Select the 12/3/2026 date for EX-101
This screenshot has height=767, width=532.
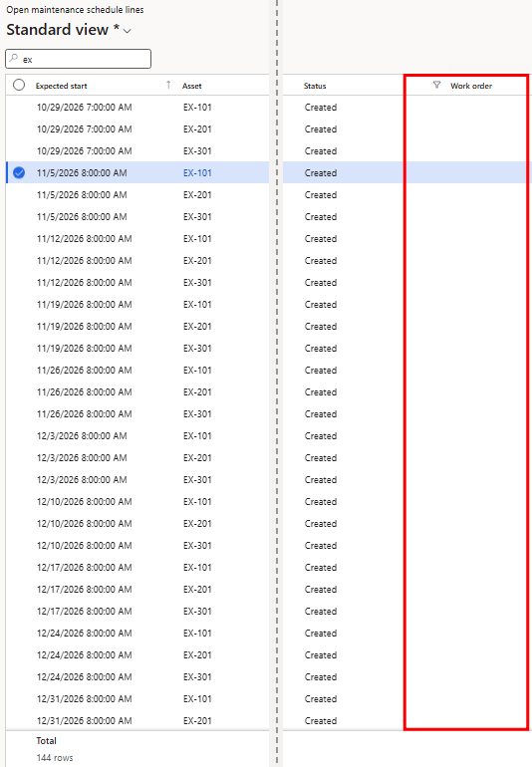pyautogui.click(x=82, y=436)
